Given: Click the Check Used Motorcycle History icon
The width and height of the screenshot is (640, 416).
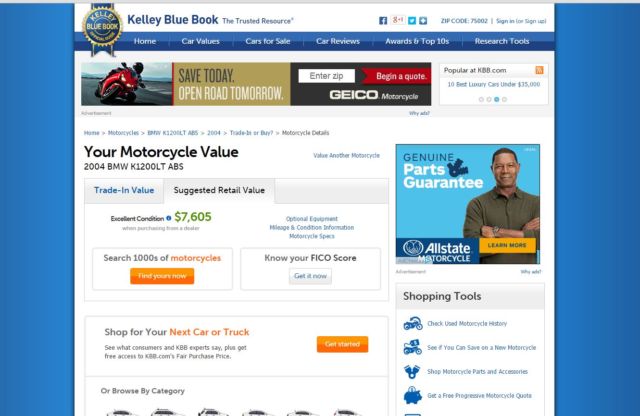Looking at the screenshot, I should tap(413, 323).
